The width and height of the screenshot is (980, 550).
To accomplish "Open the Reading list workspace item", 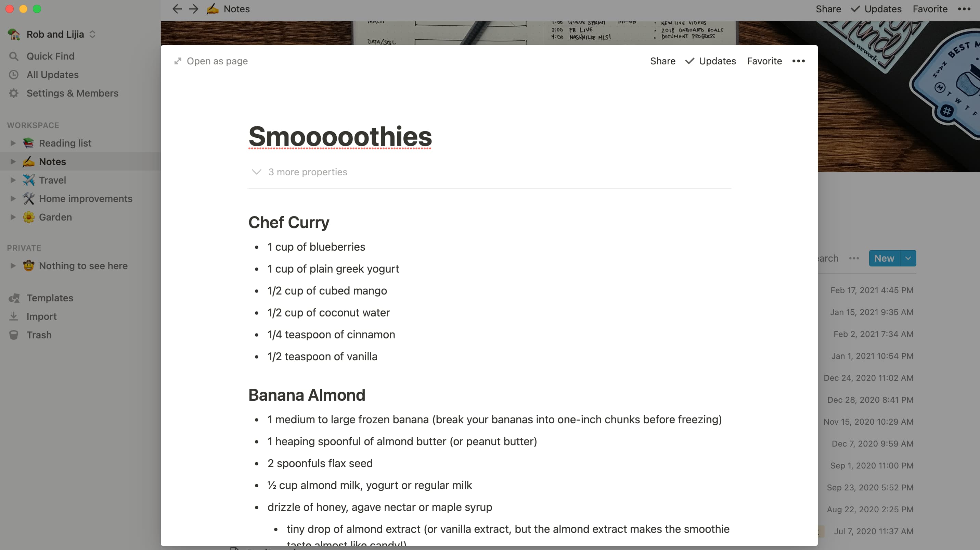I will click(65, 143).
